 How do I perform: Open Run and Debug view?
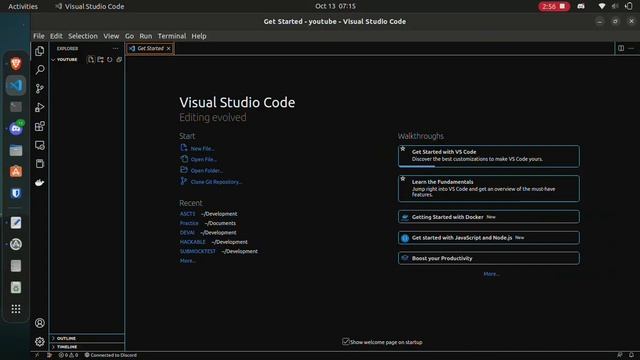pyautogui.click(x=40, y=107)
